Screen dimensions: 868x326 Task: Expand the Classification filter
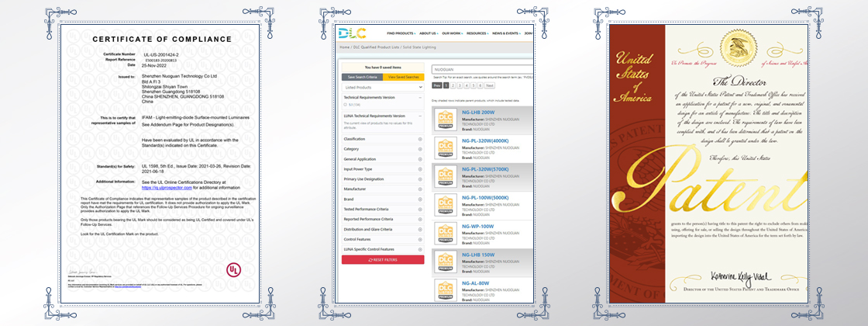(420, 139)
